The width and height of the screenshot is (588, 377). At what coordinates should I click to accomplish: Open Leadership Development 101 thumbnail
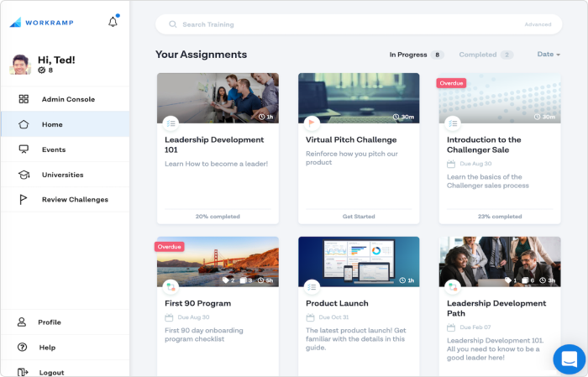(x=218, y=97)
